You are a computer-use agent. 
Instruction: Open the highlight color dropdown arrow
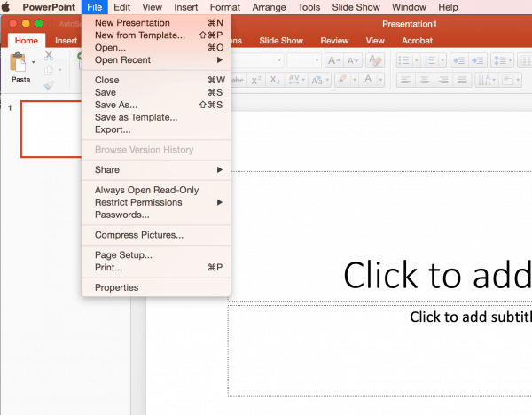pyautogui.click(x=355, y=81)
